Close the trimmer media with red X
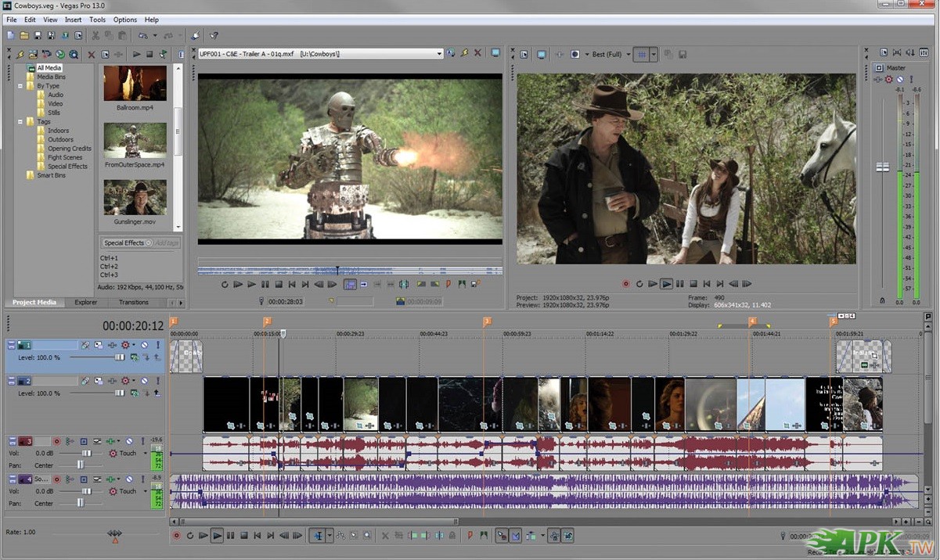Screen dimensions: 940x560 (477, 53)
